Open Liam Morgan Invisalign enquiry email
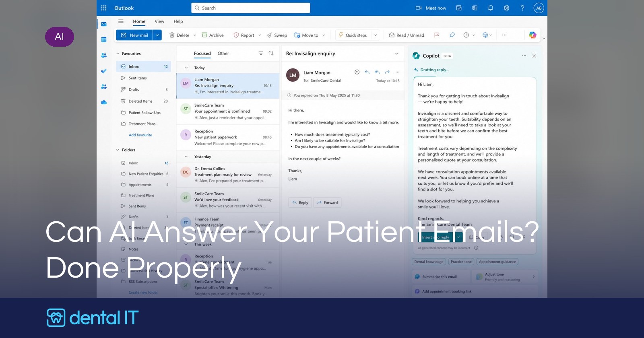Image resolution: width=644 pixels, height=338 pixels. [228, 86]
